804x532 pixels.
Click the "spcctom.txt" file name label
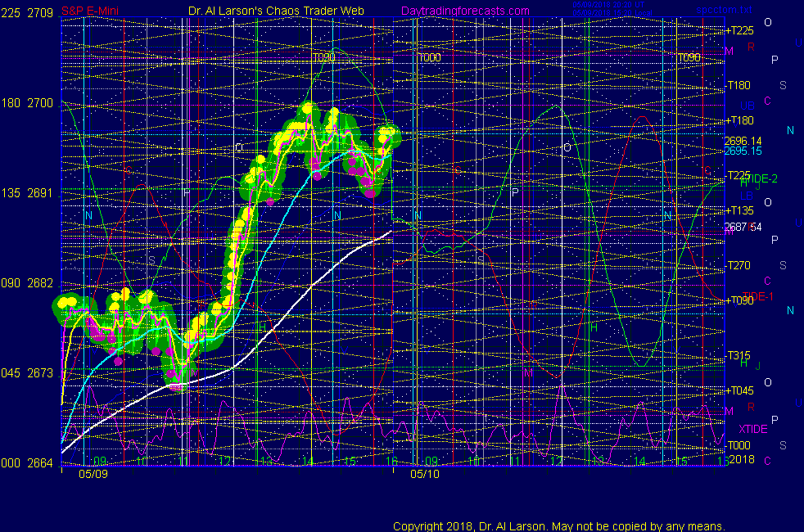pyautogui.click(x=724, y=10)
